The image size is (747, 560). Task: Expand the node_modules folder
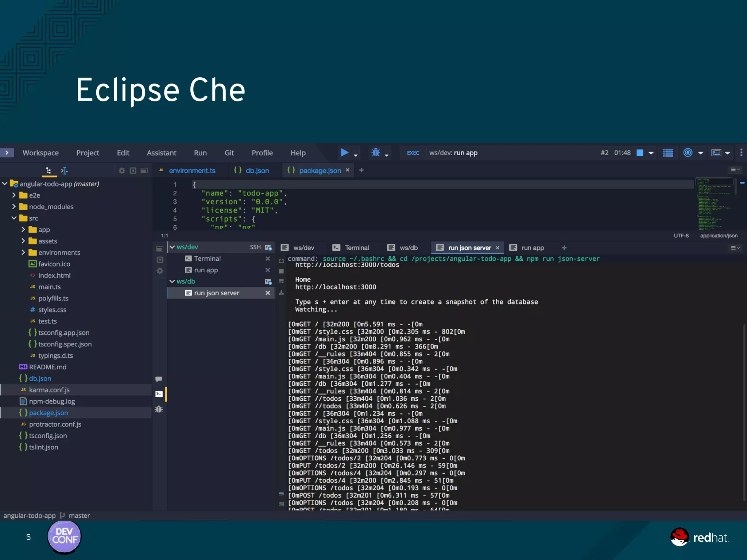click(14, 207)
